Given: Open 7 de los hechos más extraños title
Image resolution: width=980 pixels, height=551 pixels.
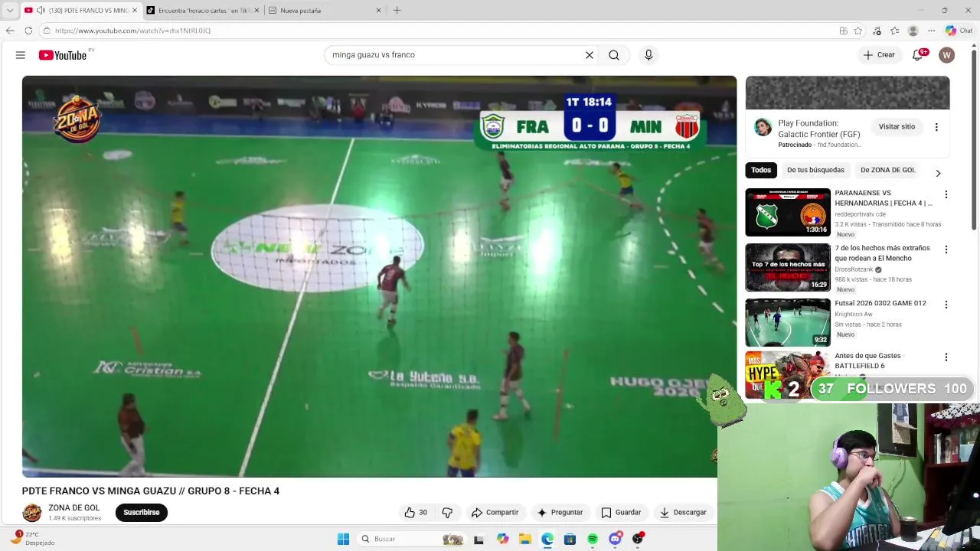Looking at the screenshot, I should 882,253.
